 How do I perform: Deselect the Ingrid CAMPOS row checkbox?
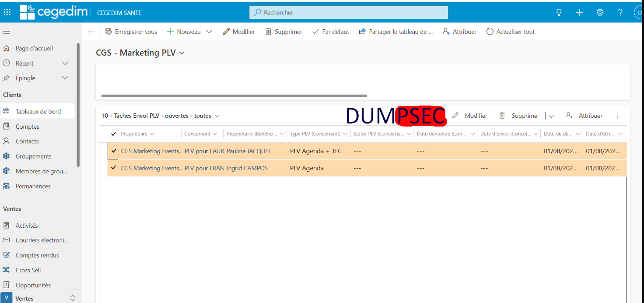(x=114, y=168)
